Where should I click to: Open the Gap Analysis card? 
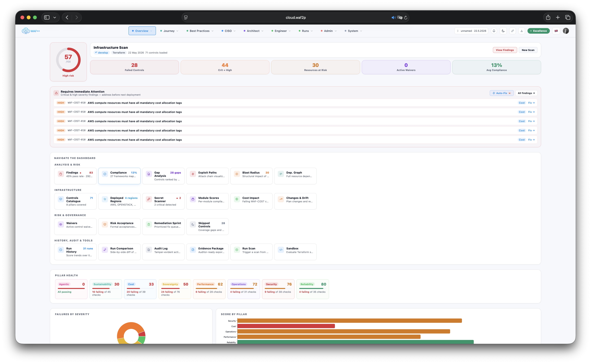(x=163, y=176)
